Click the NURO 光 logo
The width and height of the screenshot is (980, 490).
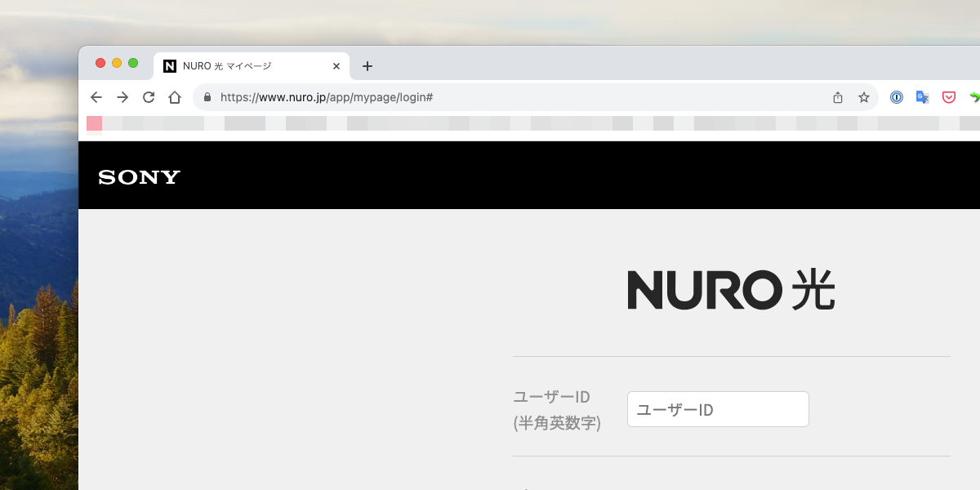coord(730,290)
